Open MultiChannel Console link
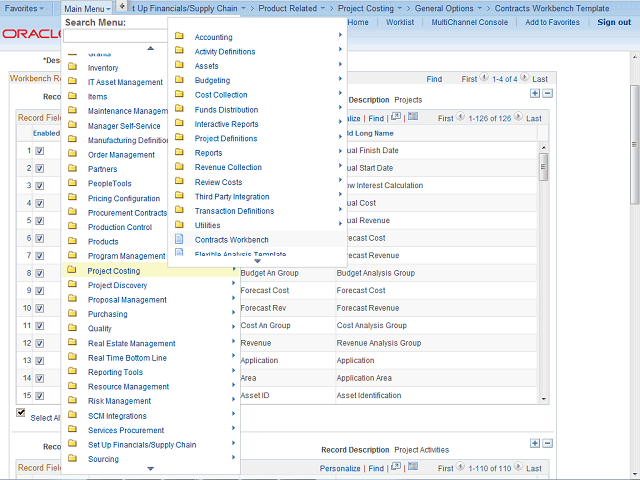Screen dimensions: 640x480 pos(469,22)
